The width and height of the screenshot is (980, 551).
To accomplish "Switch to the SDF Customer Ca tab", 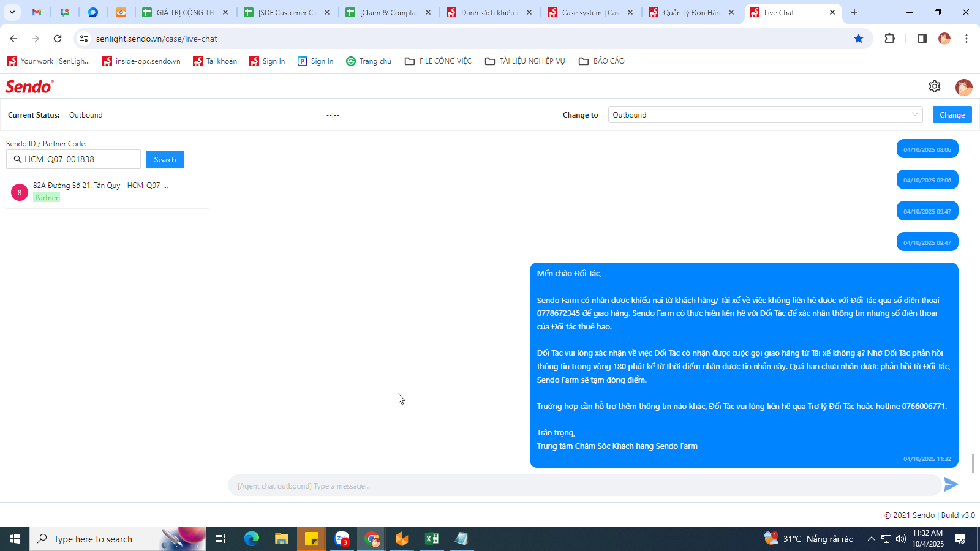I will point(287,12).
